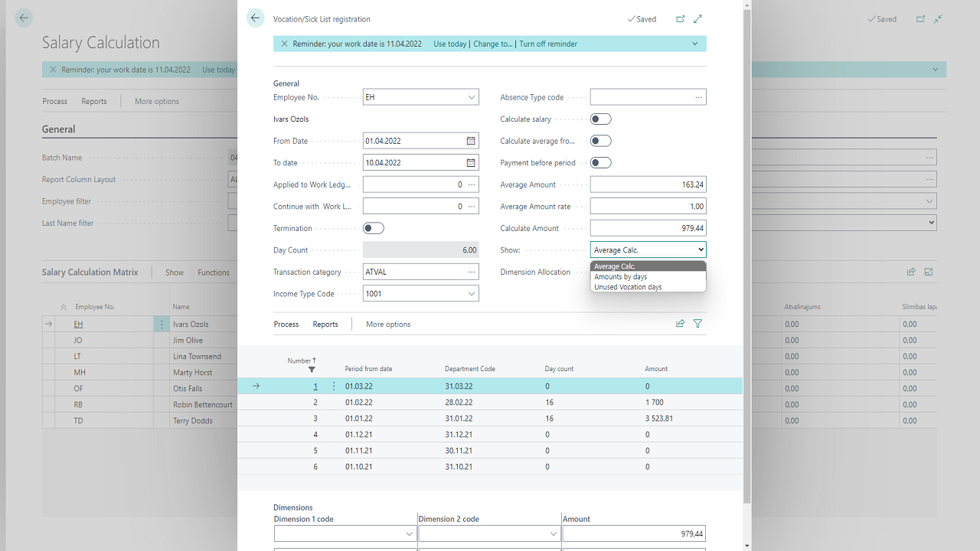This screenshot has height=551, width=980.
Task: Click the back arrow on the registration page
Action: [x=255, y=17]
